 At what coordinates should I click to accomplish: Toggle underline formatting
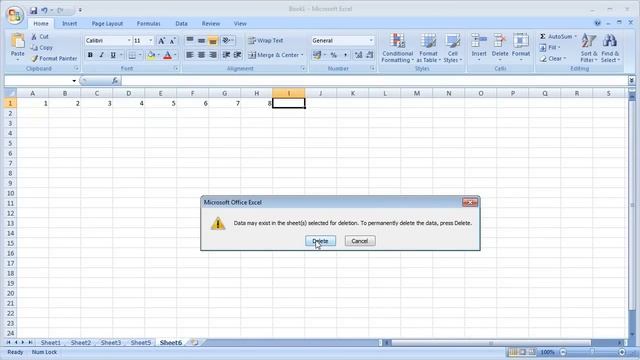click(113, 55)
